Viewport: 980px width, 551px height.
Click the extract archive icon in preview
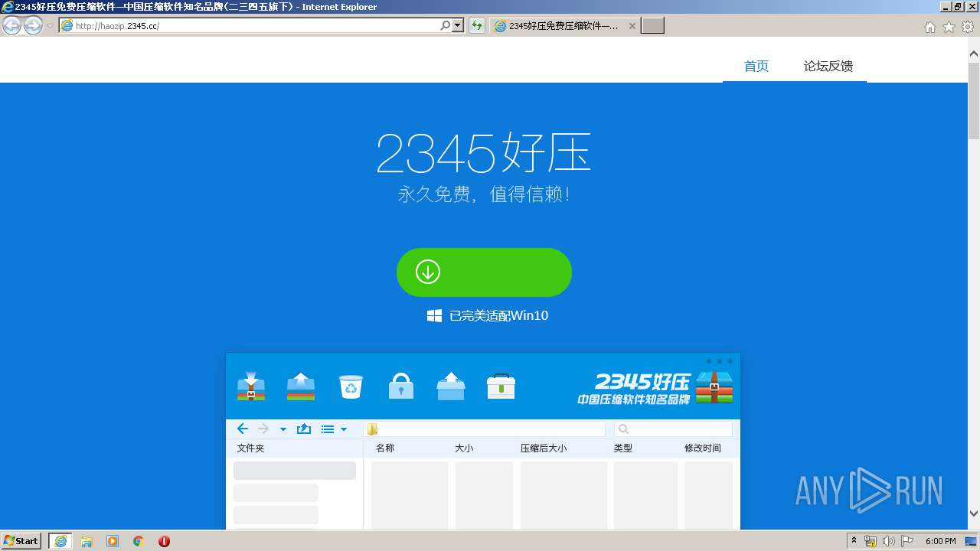[x=301, y=386]
